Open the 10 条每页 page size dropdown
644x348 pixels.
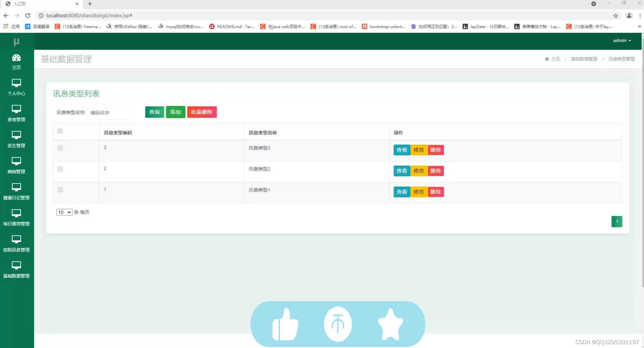click(x=64, y=212)
